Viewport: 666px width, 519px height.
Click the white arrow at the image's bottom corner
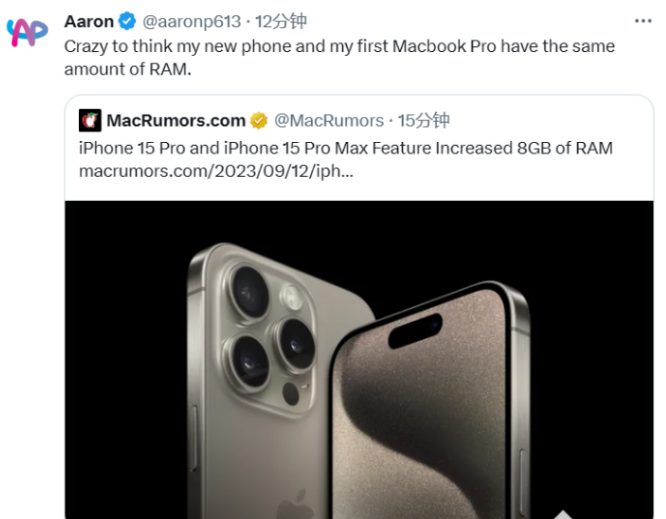pos(563,514)
